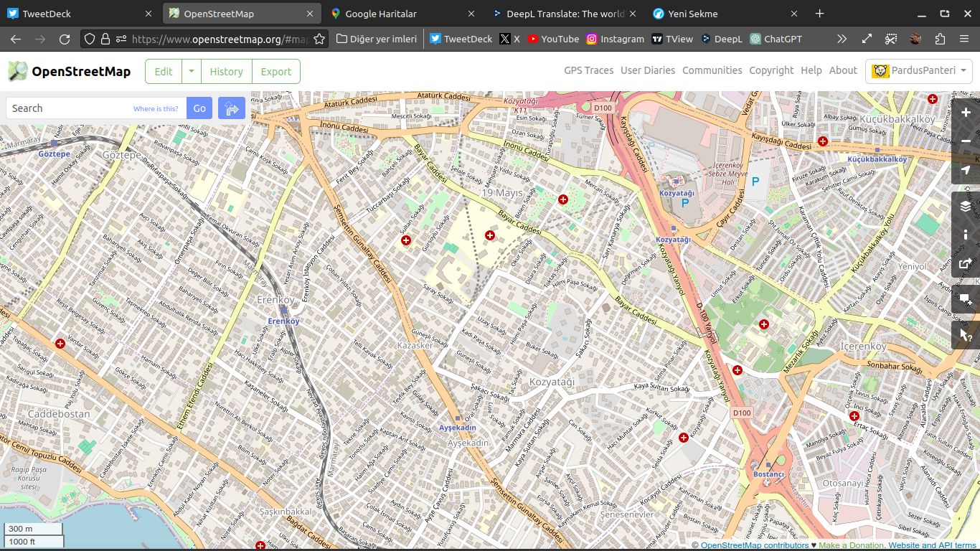Open a new browser tab
The height and width of the screenshot is (551, 980).
click(x=820, y=14)
